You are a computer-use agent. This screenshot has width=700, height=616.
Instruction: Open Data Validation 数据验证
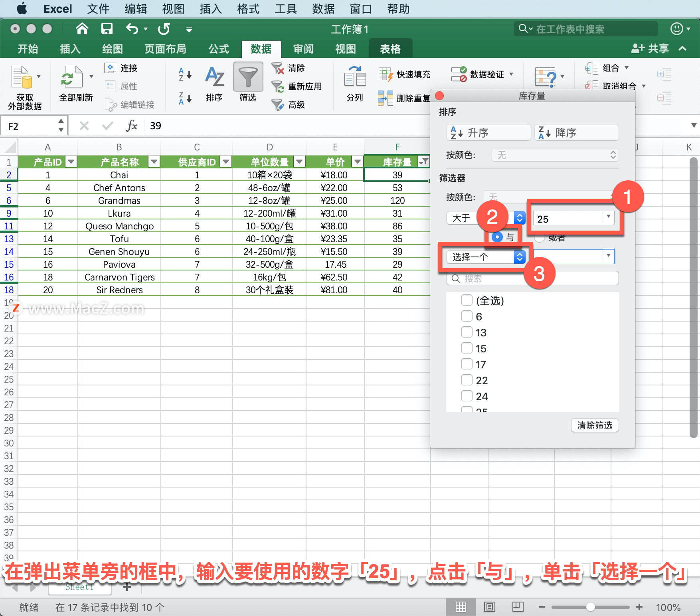tap(482, 74)
